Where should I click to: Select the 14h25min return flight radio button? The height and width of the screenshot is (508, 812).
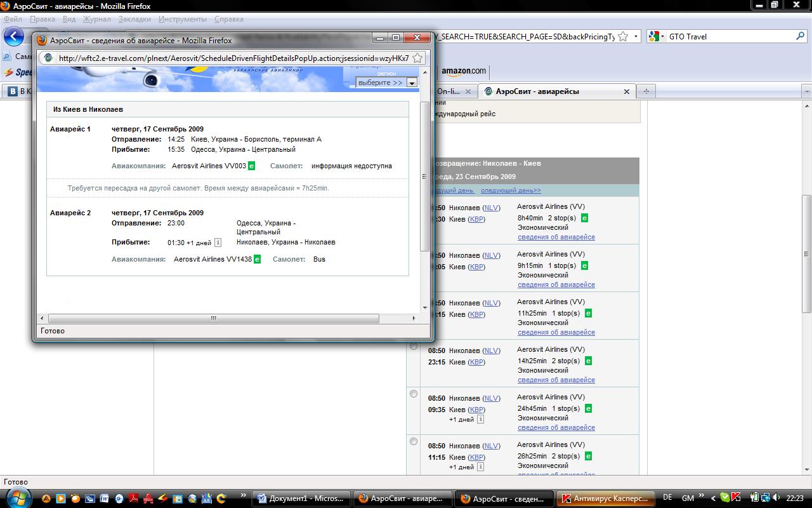[x=414, y=346]
